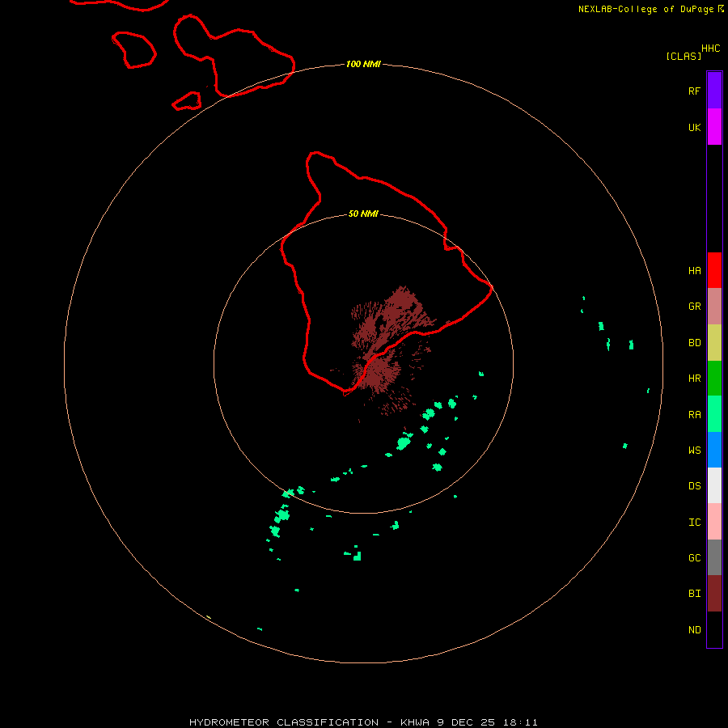This screenshot has width=728, height=728.
Task: Click the HA legend label
Action: [x=694, y=271]
